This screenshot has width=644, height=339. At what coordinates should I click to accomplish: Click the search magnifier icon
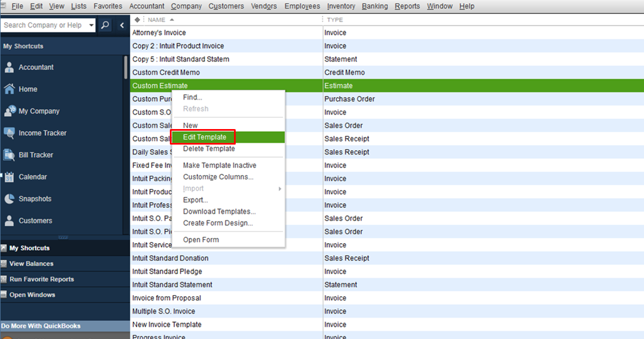pyautogui.click(x=105, y=25)
